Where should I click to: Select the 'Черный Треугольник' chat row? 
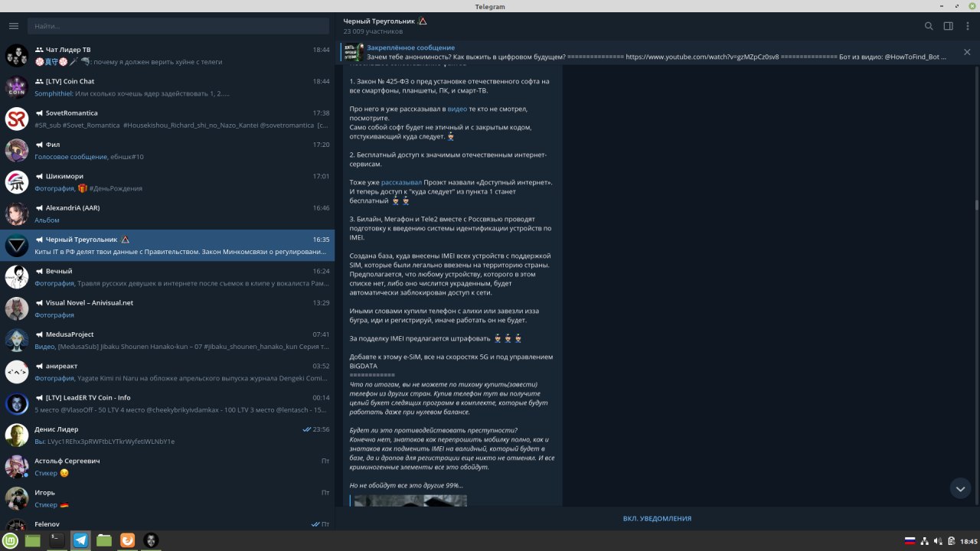(x=168, y=245)
